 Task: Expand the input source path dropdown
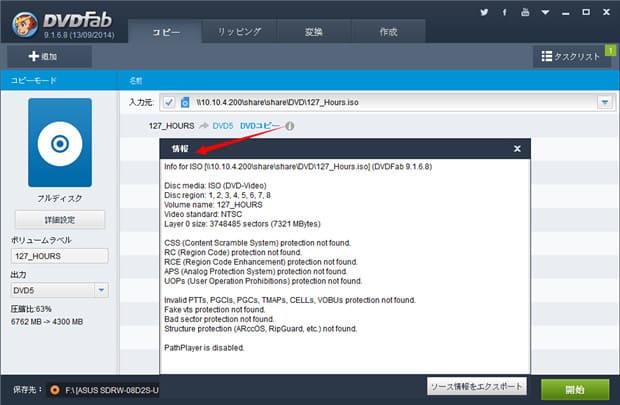[604, 102]
